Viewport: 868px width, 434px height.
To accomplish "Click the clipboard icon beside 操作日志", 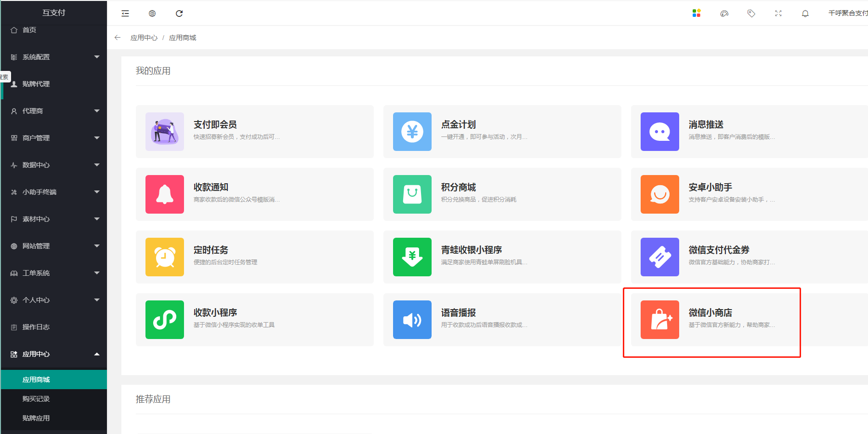I will [14, 327].
